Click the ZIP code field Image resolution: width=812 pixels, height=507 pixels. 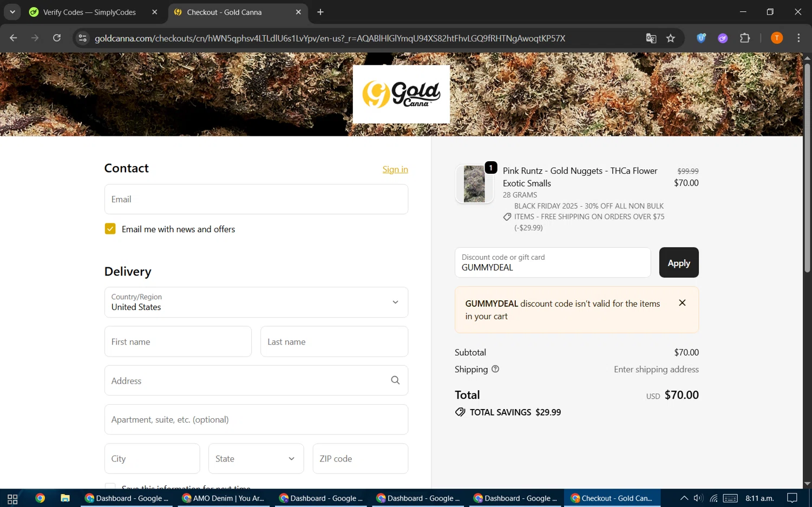(361, 458)
